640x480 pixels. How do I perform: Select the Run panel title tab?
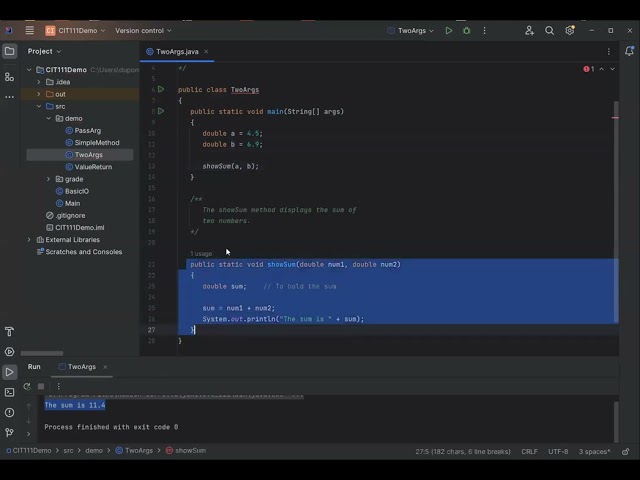point(34,367)
